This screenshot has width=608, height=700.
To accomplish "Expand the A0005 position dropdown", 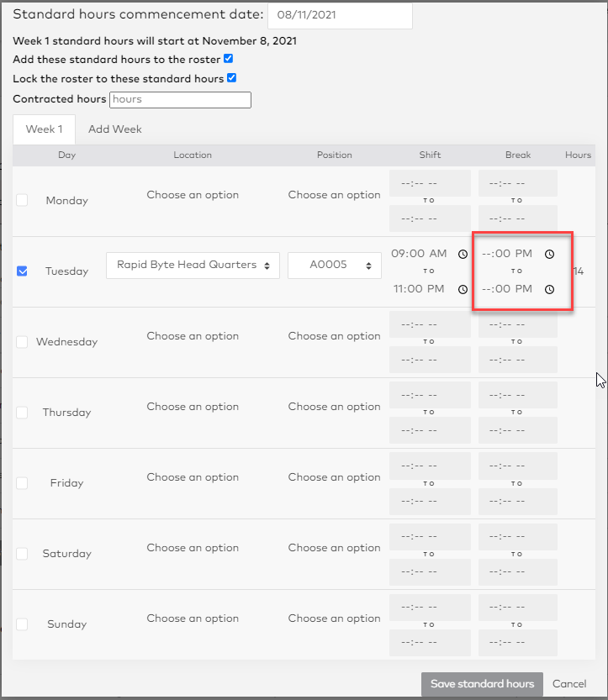I will [x=334, y=266].
